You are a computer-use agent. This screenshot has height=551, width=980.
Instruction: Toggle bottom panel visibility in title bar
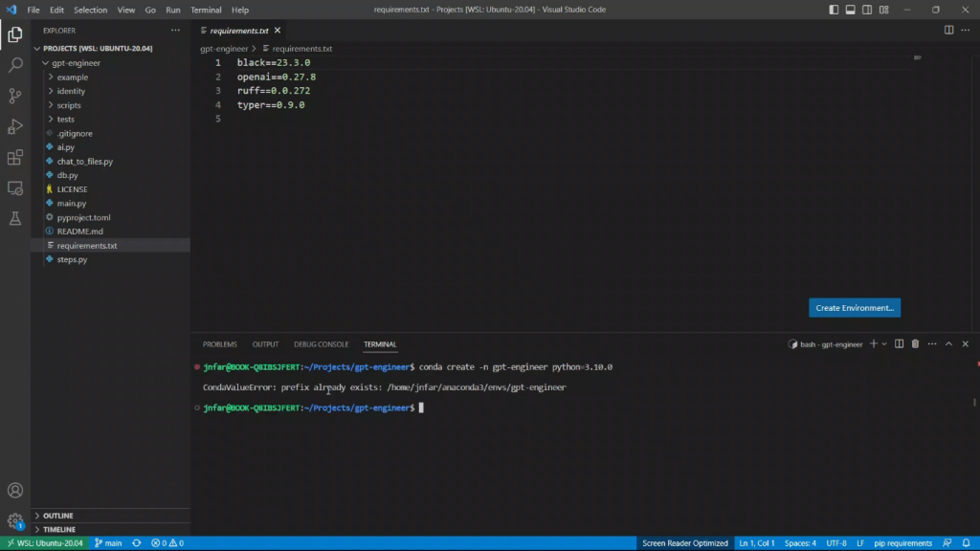pyautogui.click(x=850, y=10)
